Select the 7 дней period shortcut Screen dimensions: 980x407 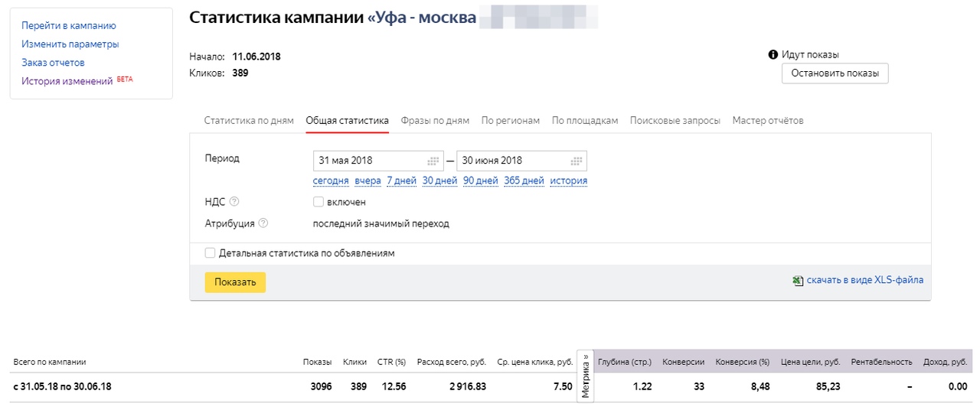tap(401, 181)
